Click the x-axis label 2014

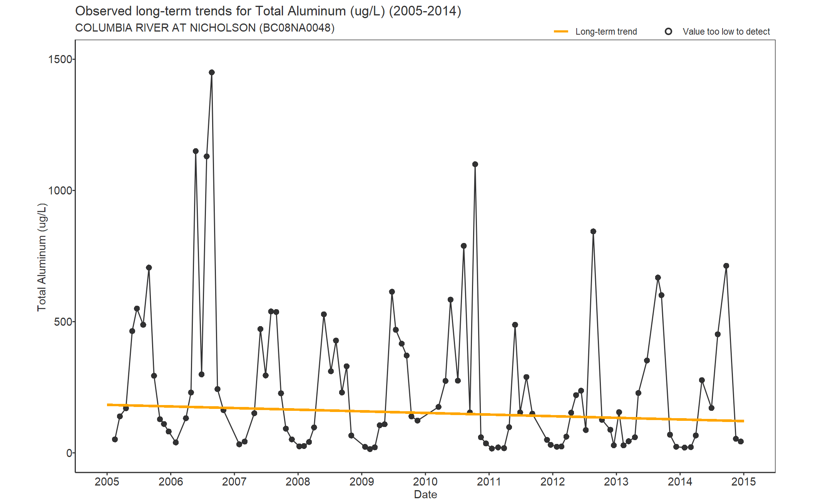(x=680, y=482)
